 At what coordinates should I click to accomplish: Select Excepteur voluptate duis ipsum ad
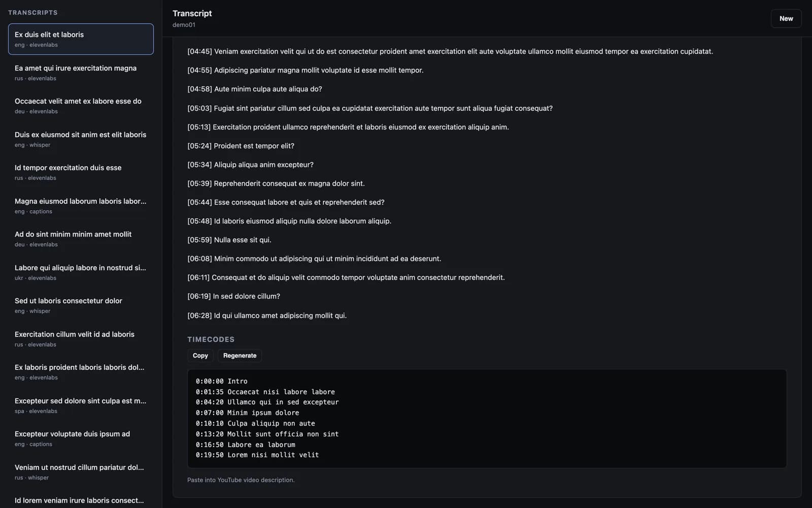(81, 438)
